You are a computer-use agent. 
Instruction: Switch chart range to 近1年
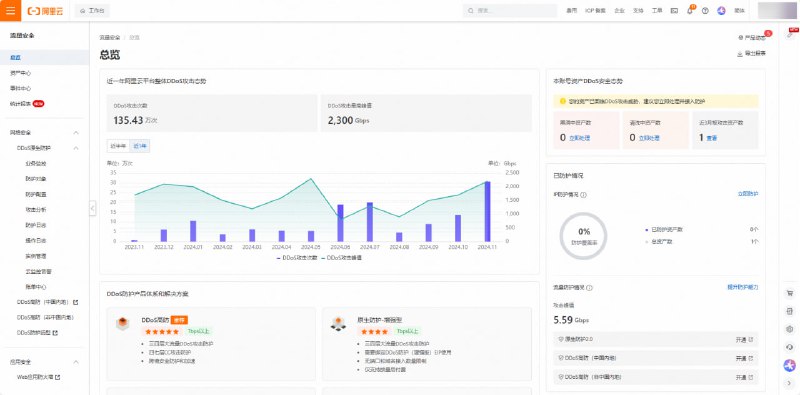point(139,146)
